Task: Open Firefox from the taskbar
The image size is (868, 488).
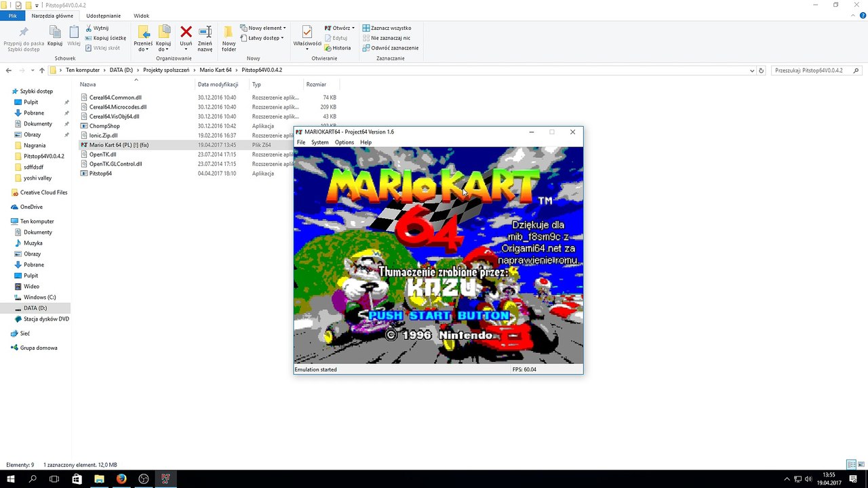Action: pos(121,479)
